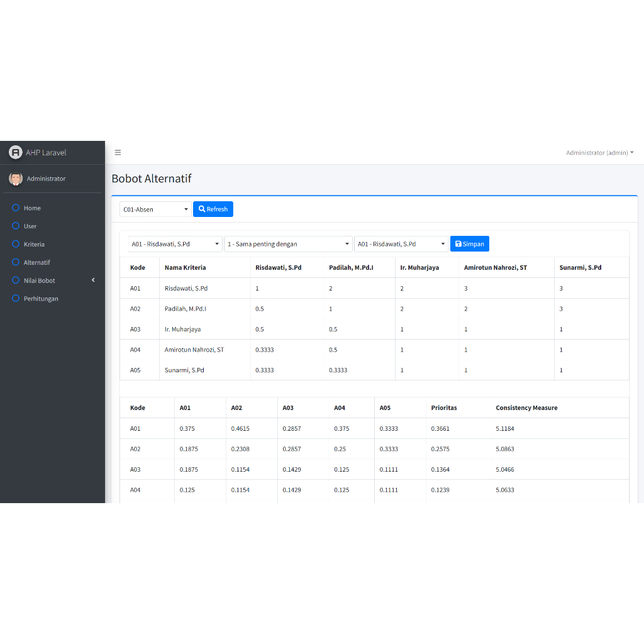Expand the Nilai Bobot submenu arrow
The image size is (644, 644).
tap(93, 280)
